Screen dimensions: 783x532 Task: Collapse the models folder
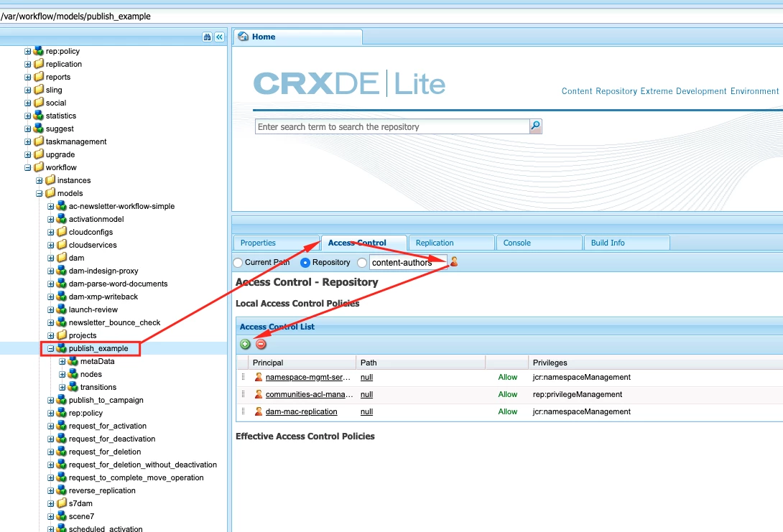click(x=39, y=194)
